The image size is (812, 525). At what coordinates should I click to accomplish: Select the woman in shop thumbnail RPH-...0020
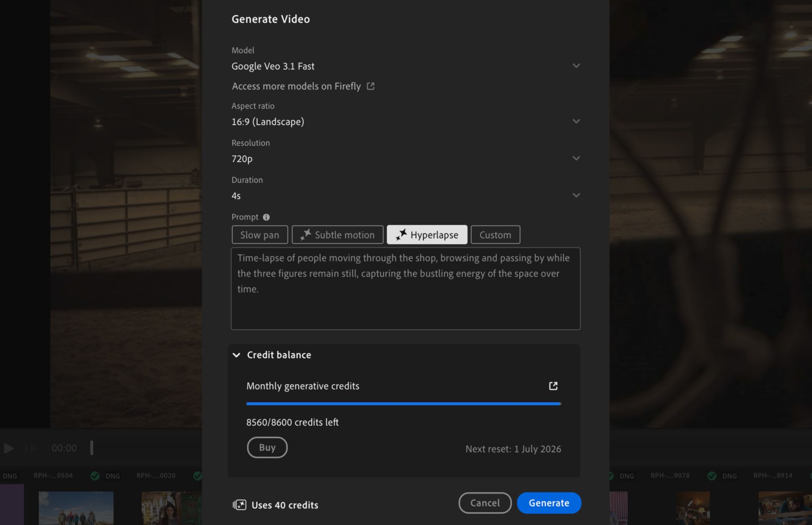click(x=172, y=508)
